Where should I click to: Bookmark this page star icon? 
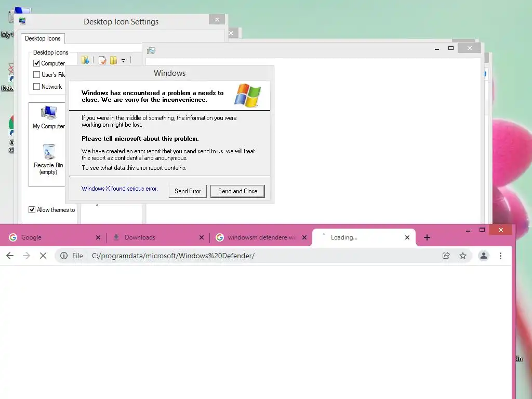tap(463, 256)
